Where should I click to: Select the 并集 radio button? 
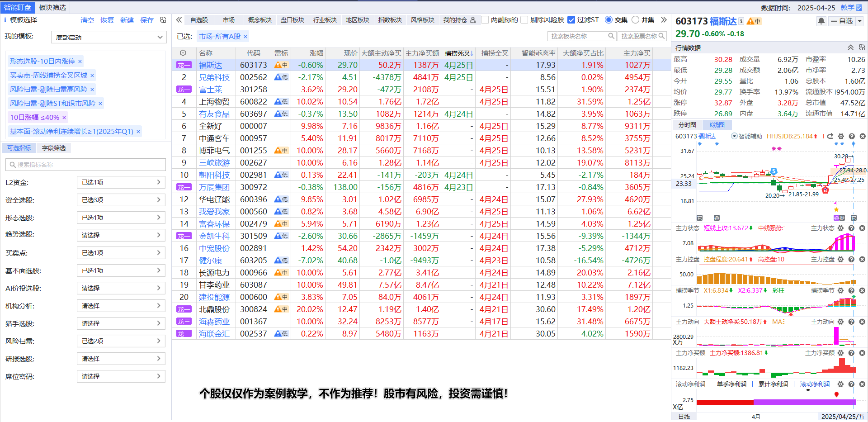(x=635, y=20)
